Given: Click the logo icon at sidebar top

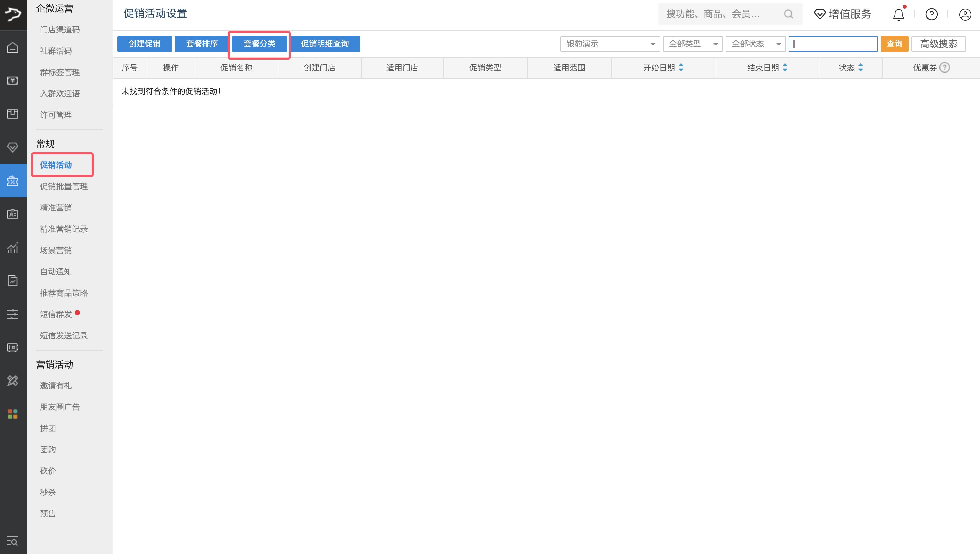Looking at the screenshot, I should [x=13, y=14].
